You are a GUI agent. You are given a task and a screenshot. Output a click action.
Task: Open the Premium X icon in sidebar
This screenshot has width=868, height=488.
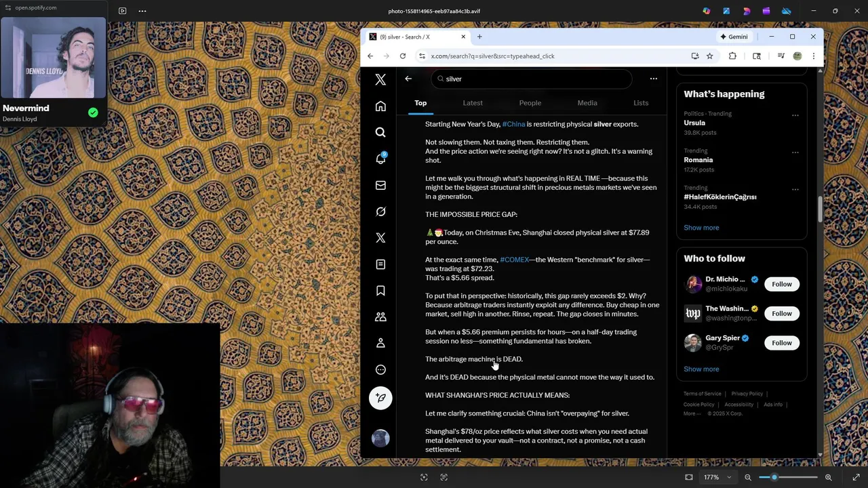380,238
